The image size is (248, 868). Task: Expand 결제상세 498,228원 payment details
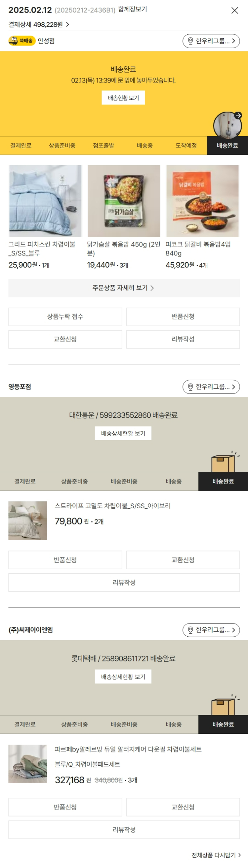pyautogui.click(x=39, y=25)
